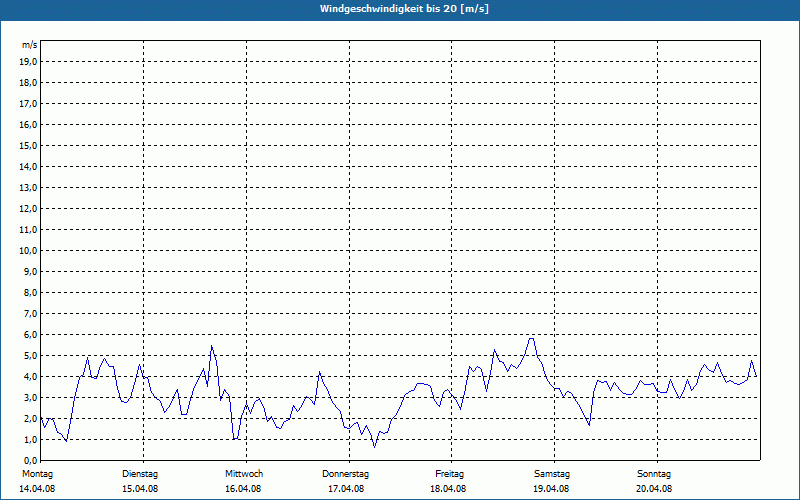The image size is (800, 500).
Task: Click the 1,0 y-axis label
Action: pyautogui.click(x=30, y=439)
